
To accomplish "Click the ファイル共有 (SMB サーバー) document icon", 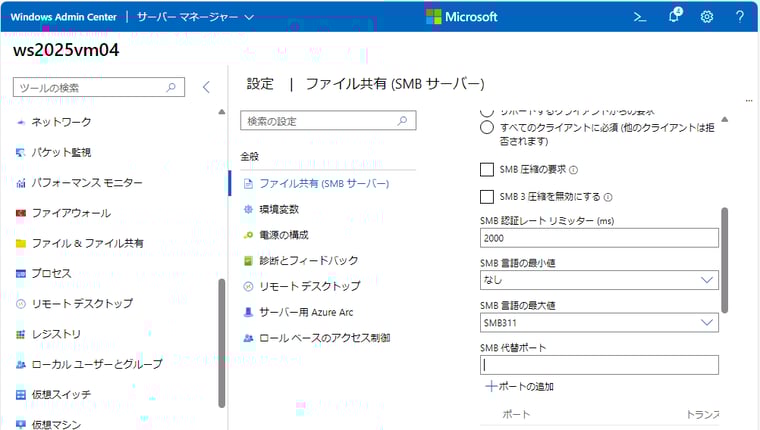I will click(x=248, y=184).
